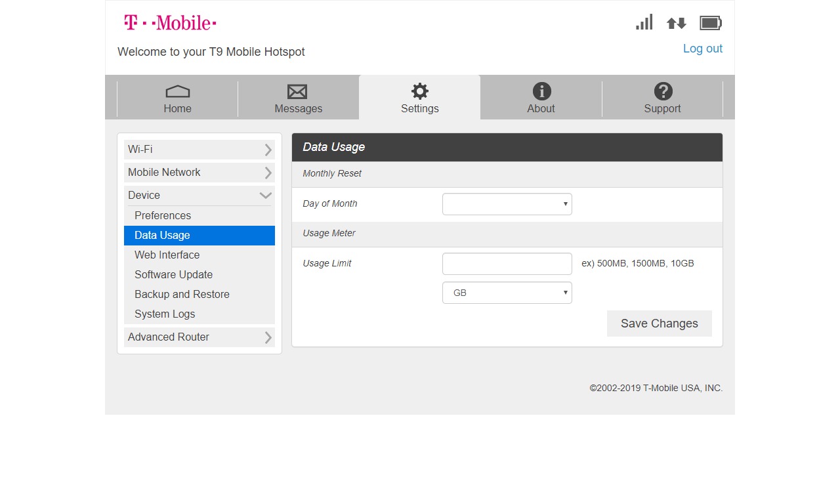Expand the Mobile Network section
Viewport: 840px width, 504px height.
[199, 172]
